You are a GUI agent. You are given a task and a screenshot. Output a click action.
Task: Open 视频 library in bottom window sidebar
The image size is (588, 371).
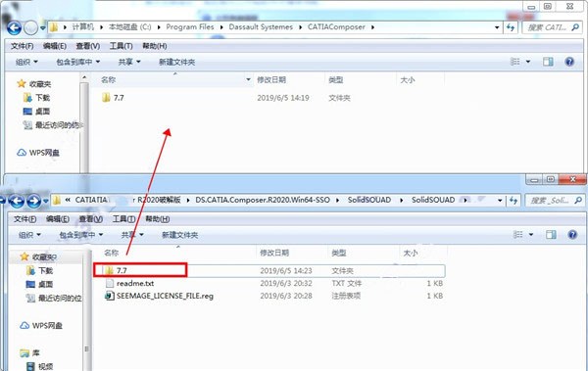coord(40,366)
